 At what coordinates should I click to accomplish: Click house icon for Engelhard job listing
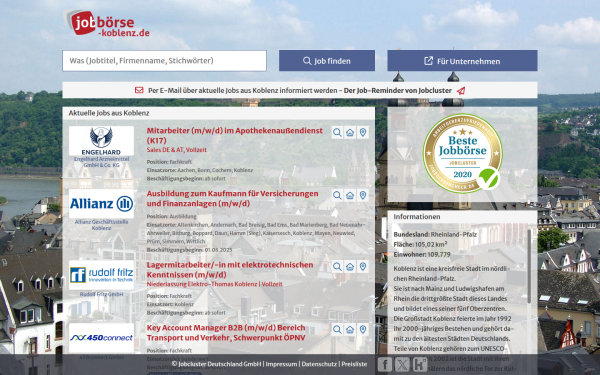coord(350,132)
